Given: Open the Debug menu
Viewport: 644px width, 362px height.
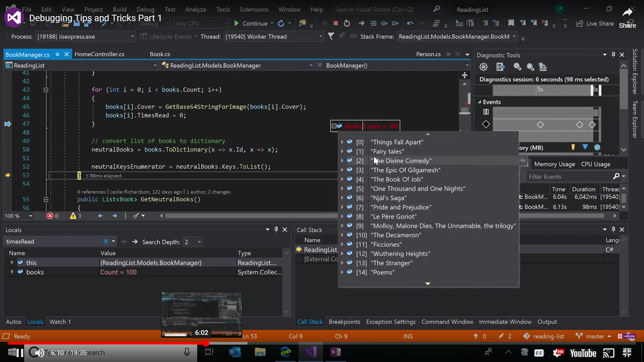Looking at the screenshot, I should coord(145,9).
